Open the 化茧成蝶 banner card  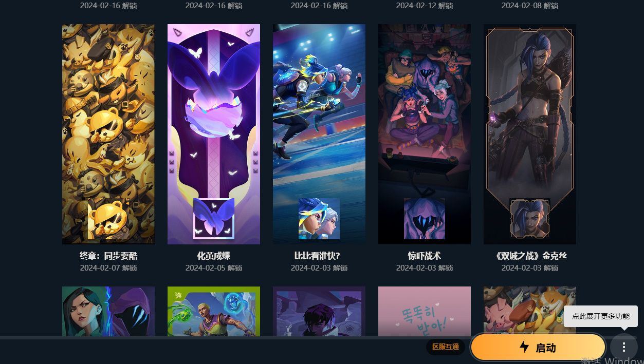coord(214,134)
